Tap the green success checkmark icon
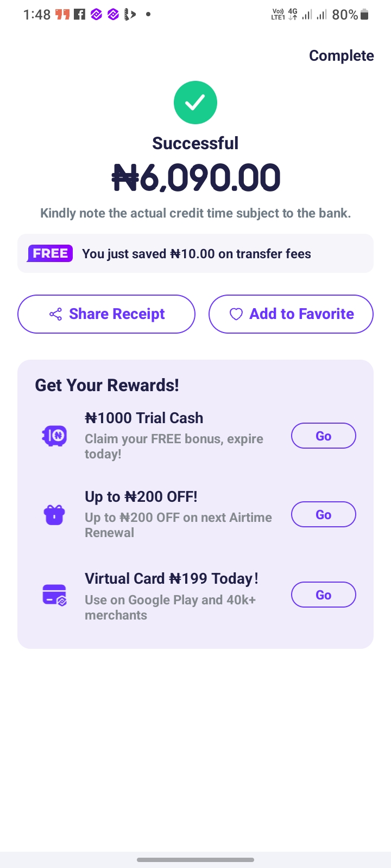This screenshot has width=391, height=868. [195, 103]
